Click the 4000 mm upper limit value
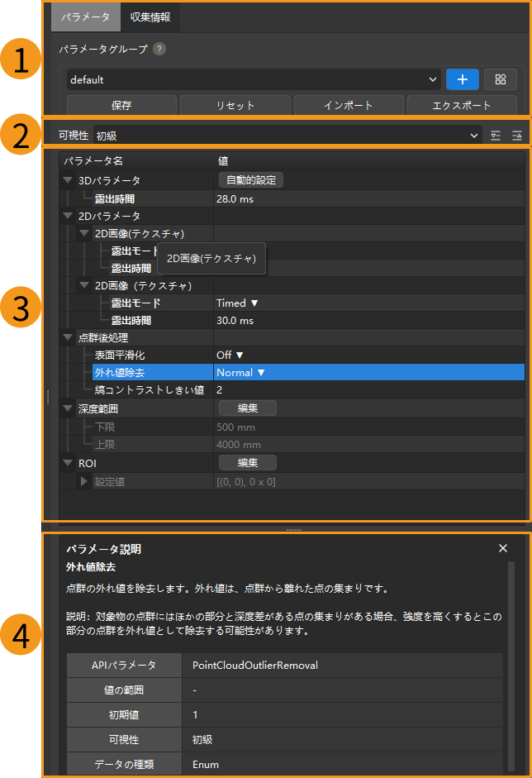This screenshot has width=532, height=778. click(239, 445)
